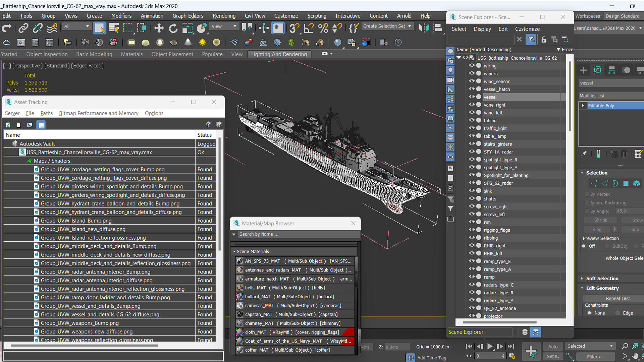Toggle Percent Snap icon
The image size is (644, 362).
[323, 28]
